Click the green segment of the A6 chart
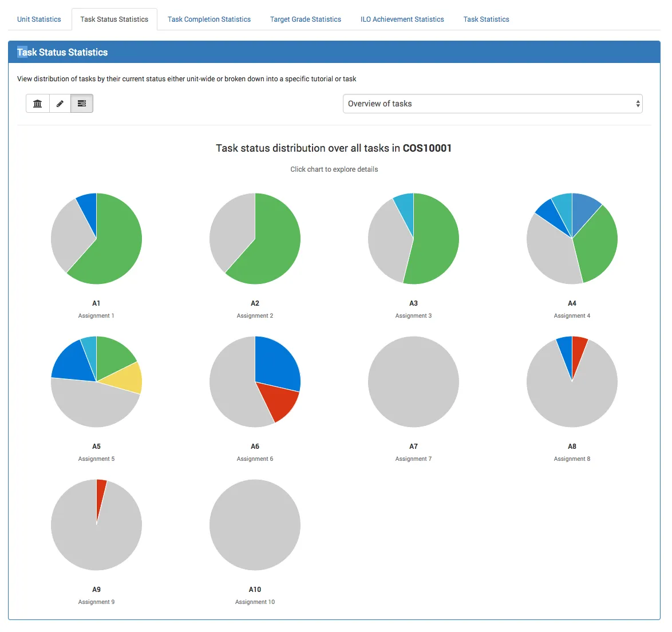This screenshot has height=632, width=672. coord(255,381)
